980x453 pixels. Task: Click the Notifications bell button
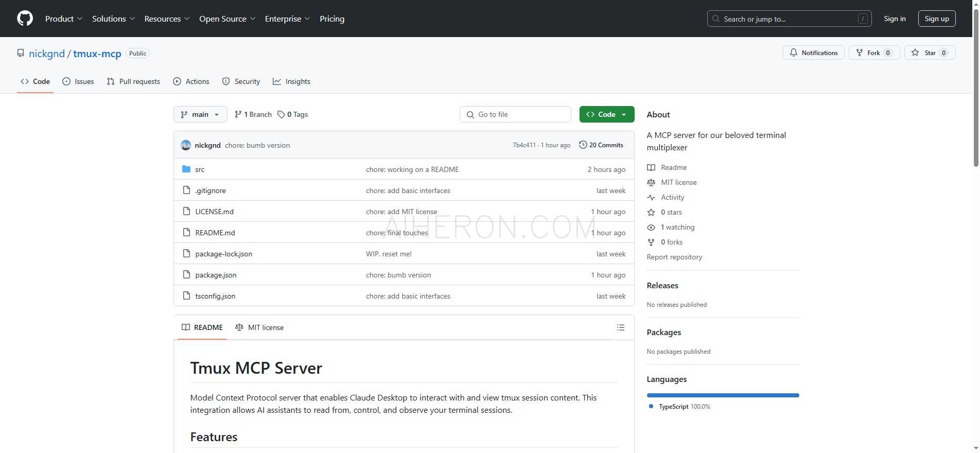[813, 53]
